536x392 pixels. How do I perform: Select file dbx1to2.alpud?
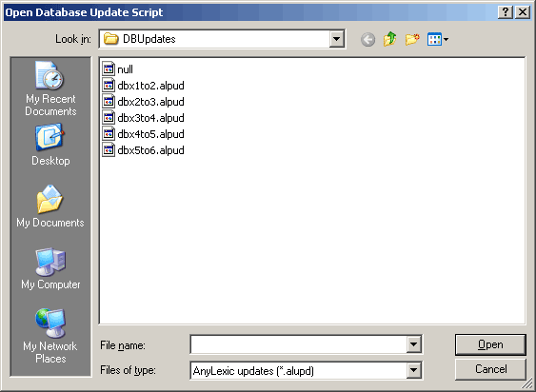[x=143, y=86]
